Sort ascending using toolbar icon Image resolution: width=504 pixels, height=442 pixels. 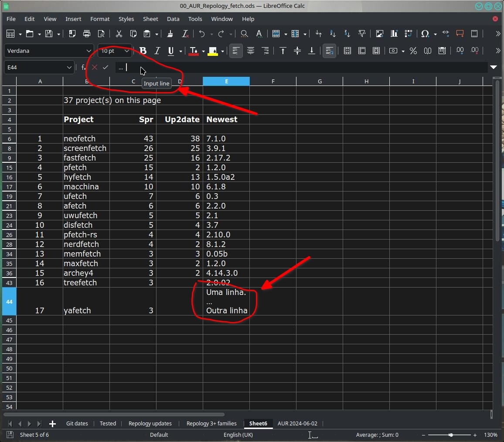pyautogui.click(x=333, y=34)
